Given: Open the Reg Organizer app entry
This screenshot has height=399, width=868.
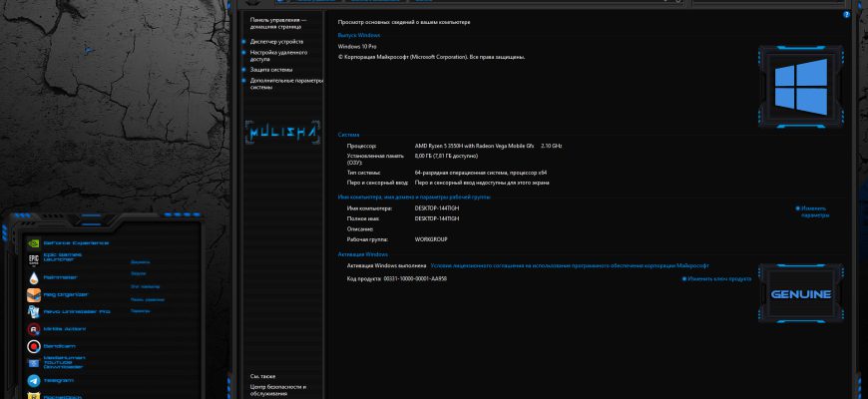Looking at the screenshot, I should coord(58,295).
